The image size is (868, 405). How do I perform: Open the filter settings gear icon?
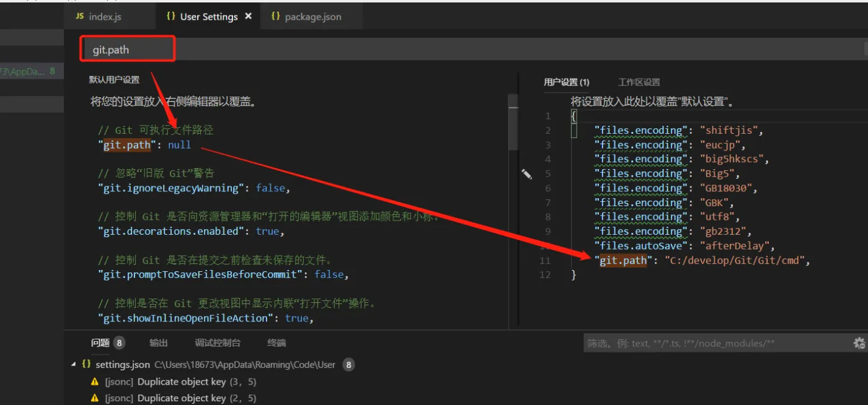(859, 343)
